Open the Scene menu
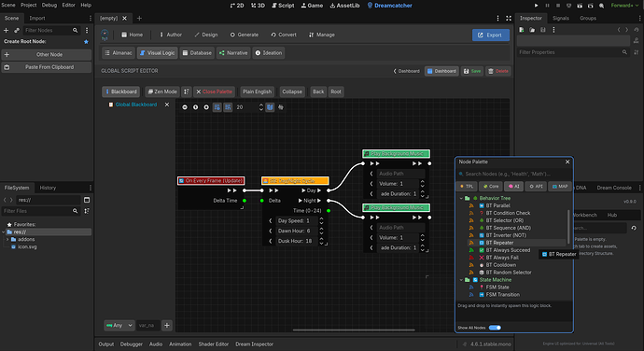644x351 pixels. click(x=8, y=5)
